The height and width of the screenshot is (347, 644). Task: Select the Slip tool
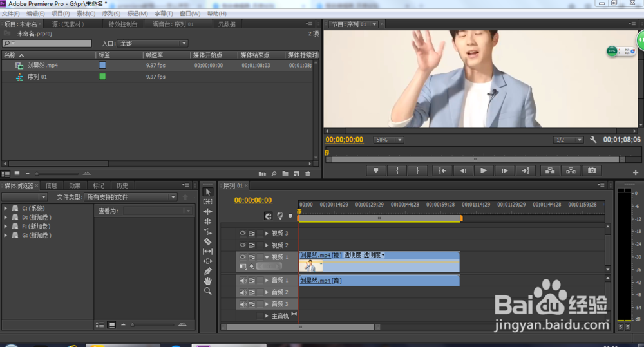[x=208, y=251]
